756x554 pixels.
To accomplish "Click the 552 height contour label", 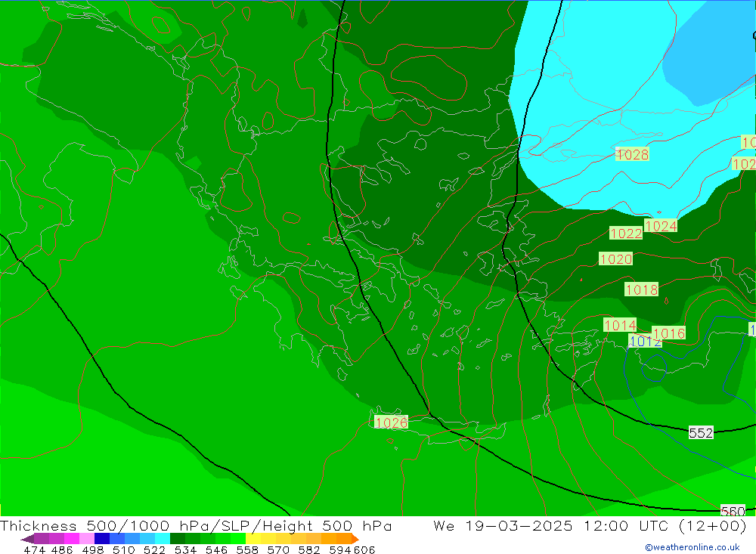I will (x=701, y=432).
